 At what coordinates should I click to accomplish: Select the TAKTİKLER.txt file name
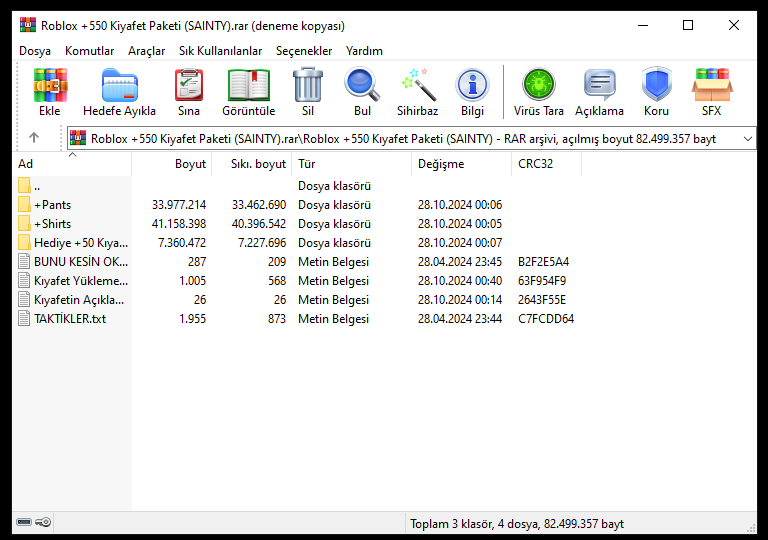[x=70, y=319]
